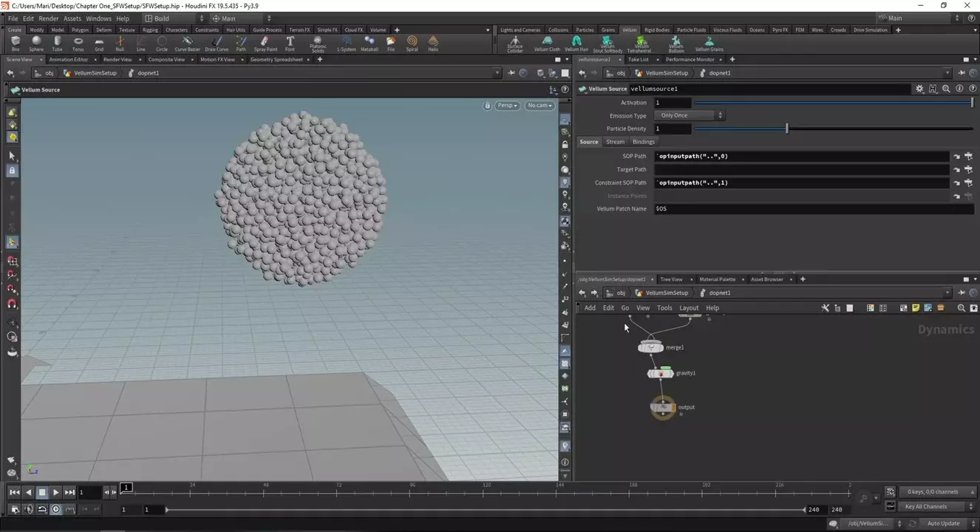Click the Auto Update button
This screenshot has width=980, height=532.
click(x=943, y=523)
